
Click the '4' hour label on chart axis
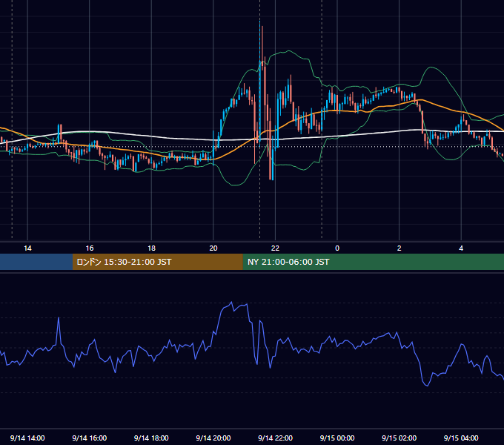461,248
